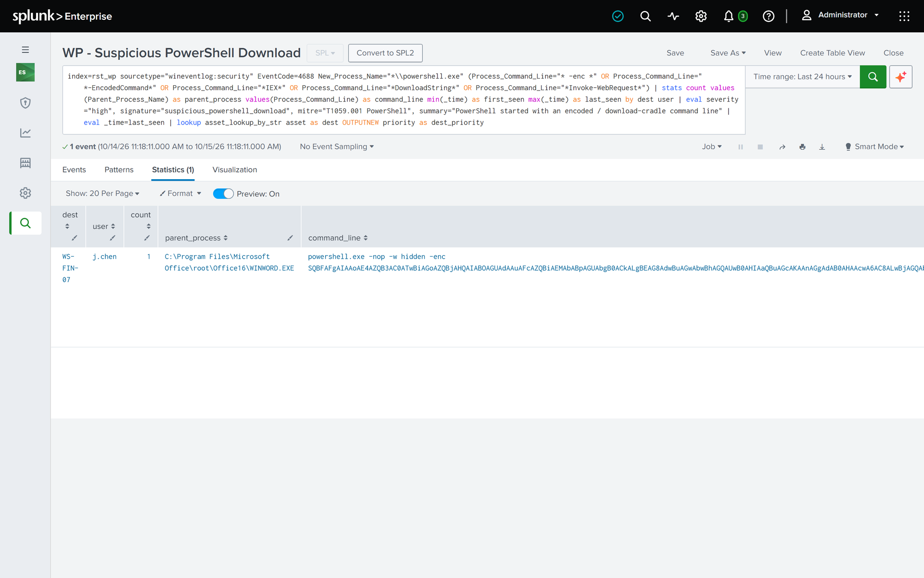This screenshot has width=924, height=578.
Task: Open the ES Enterprise Security app icon
Action: [26, 72]
